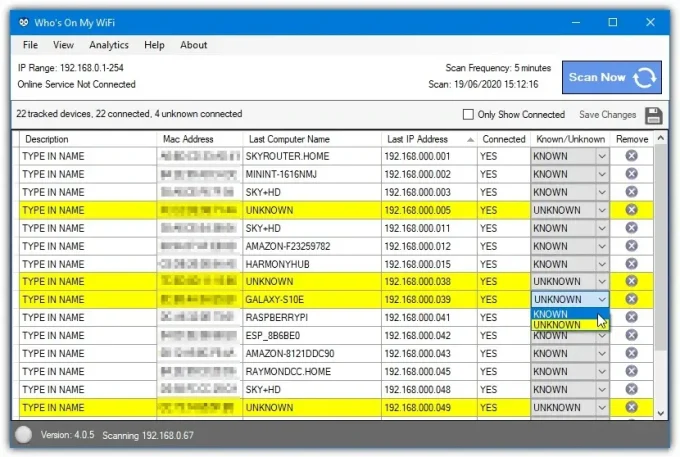Remove the RAYMONDCC.HOME device entry
Image resolution: width=680 pixels, height=457 pixels.
click(631, 372)
